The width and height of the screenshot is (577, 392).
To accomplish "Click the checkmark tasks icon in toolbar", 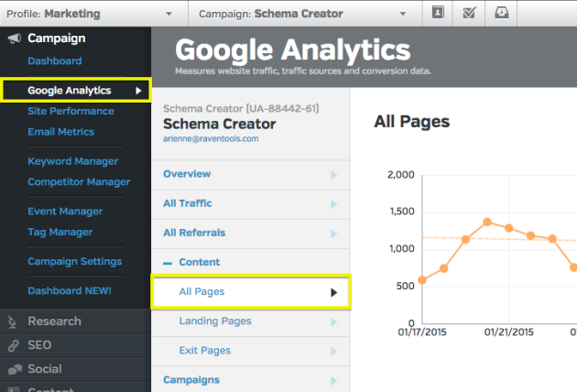I will pyautogui.click(x=469, y=13).
